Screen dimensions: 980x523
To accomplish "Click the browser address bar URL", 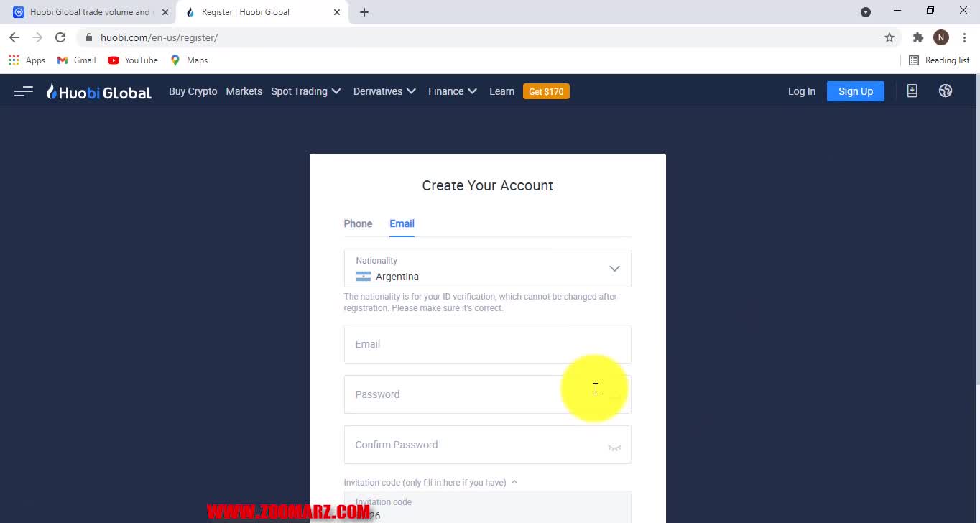I will coord(160,37).
